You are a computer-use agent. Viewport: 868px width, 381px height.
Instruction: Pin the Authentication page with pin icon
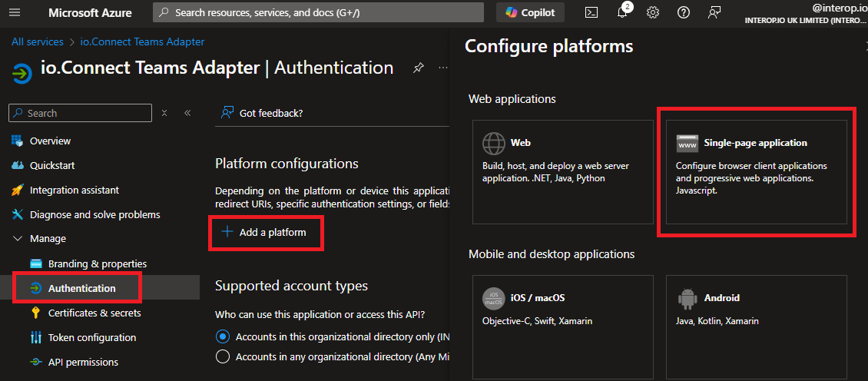pos(418,68)
